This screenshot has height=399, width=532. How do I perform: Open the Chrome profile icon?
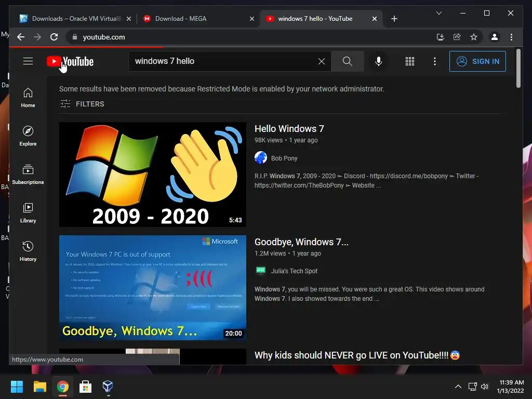[495, 37]
